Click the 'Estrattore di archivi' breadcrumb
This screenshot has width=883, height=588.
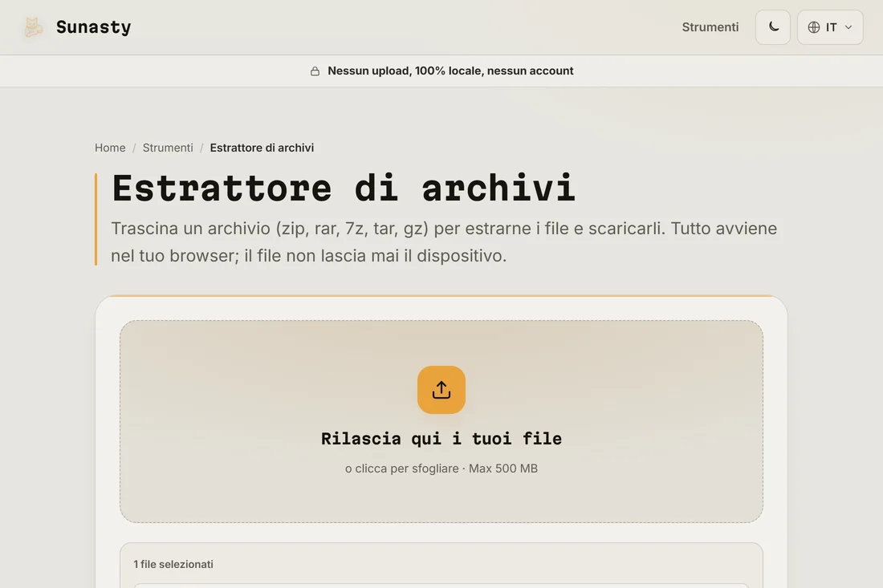262,148
